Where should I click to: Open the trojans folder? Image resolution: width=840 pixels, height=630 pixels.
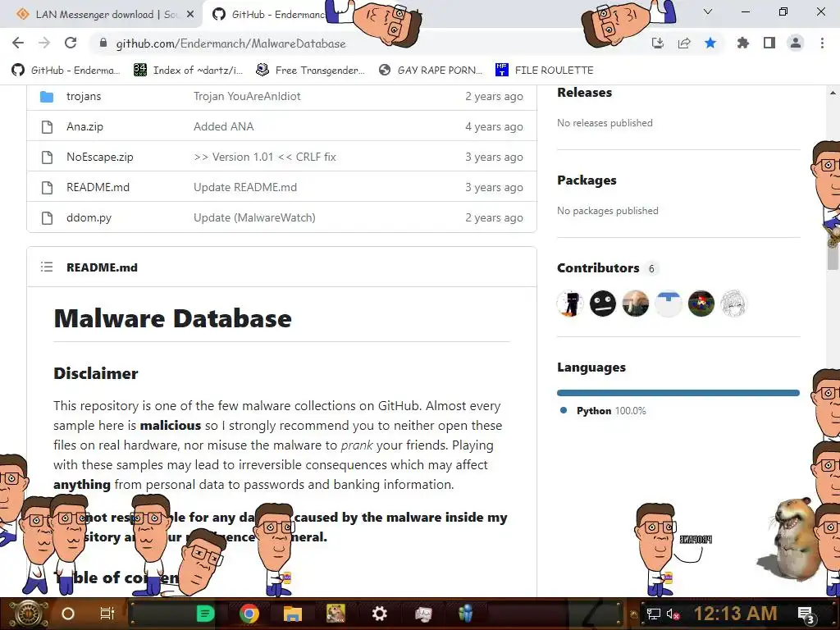tap(84, 97)
